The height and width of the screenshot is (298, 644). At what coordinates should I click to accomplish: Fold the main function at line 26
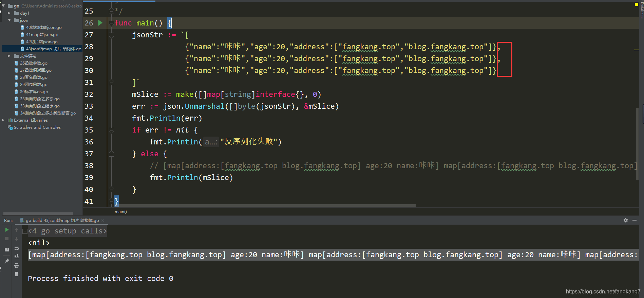coord(111,23)
